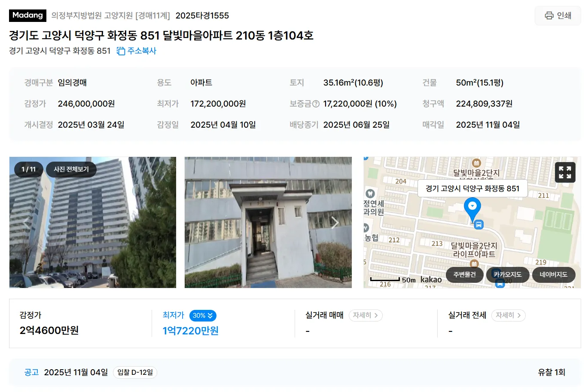Expand the 30% price drop badge
The width and height of the screenshot is (588, 392).
click(203, 315)
